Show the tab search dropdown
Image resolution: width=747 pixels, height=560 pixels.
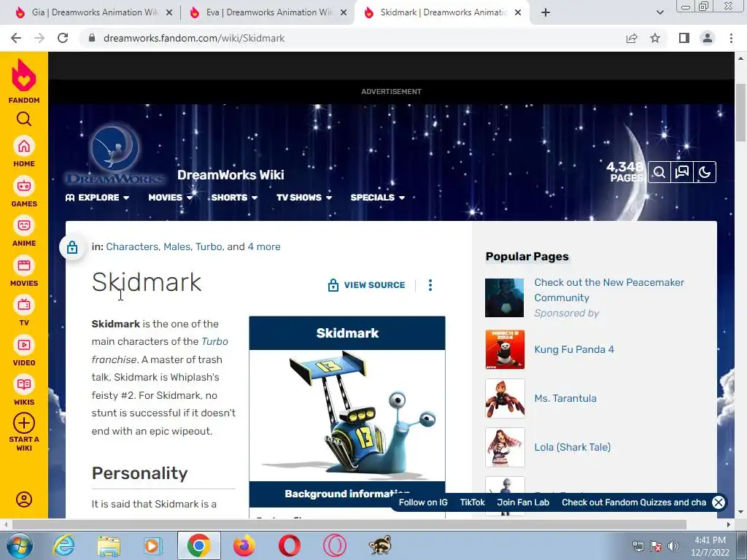coord(659,12)
